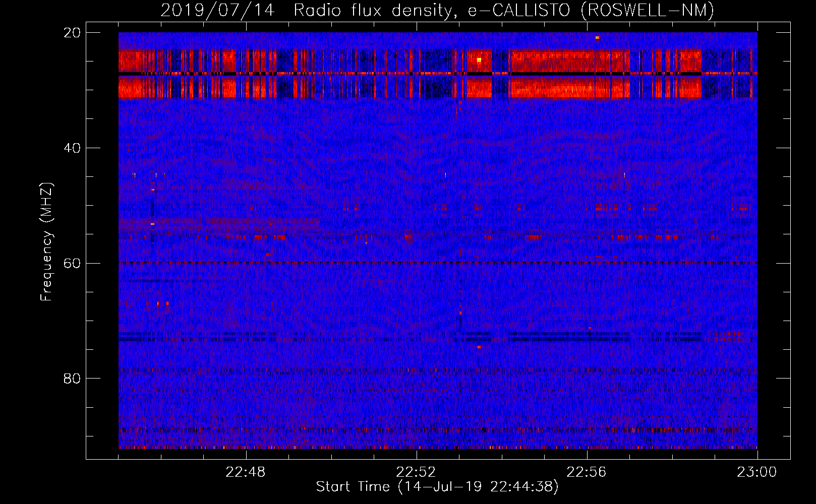Screen dimensions: 816x504
Task: Click the y-axis tick label '40'
Action: coord(72,148)
